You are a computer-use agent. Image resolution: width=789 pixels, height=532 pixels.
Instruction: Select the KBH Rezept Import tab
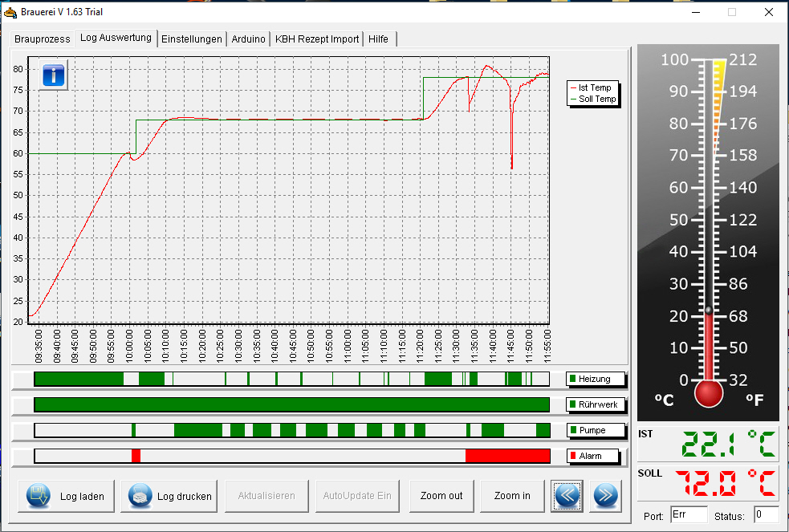click(317, 39)
